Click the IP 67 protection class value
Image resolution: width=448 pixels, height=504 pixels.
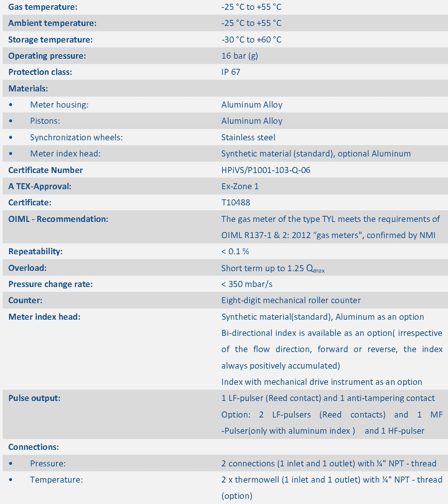point(230,72)
